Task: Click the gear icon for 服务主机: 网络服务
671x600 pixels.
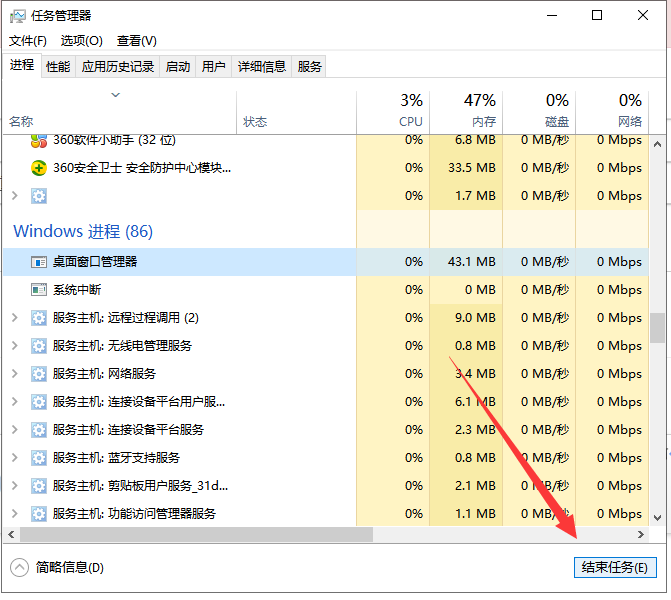Action: pos(39,374)
